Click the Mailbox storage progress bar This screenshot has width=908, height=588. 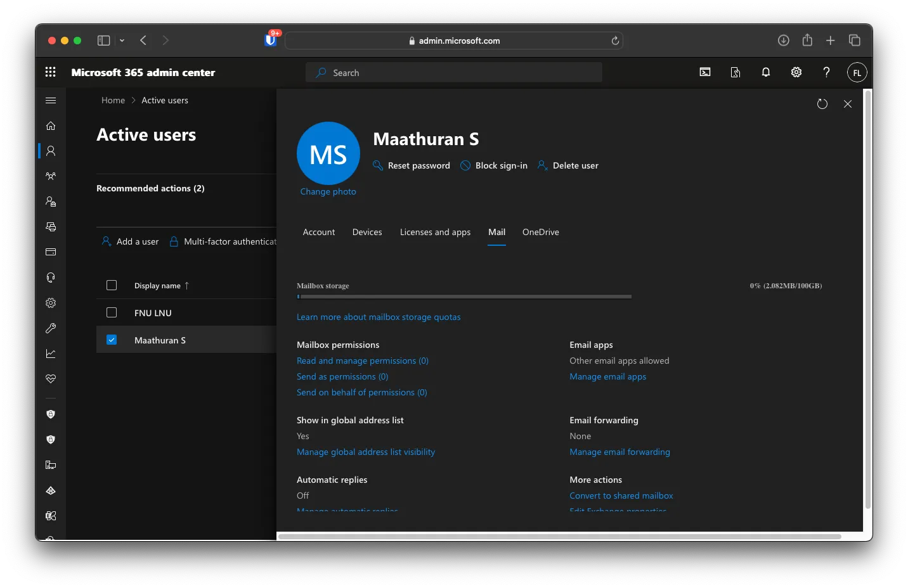(x=464, y=296)
